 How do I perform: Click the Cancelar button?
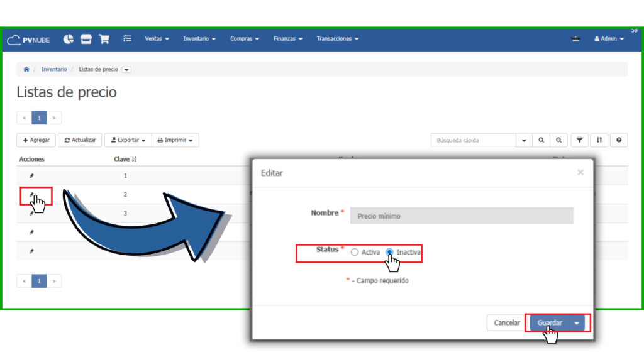(506, 323)
